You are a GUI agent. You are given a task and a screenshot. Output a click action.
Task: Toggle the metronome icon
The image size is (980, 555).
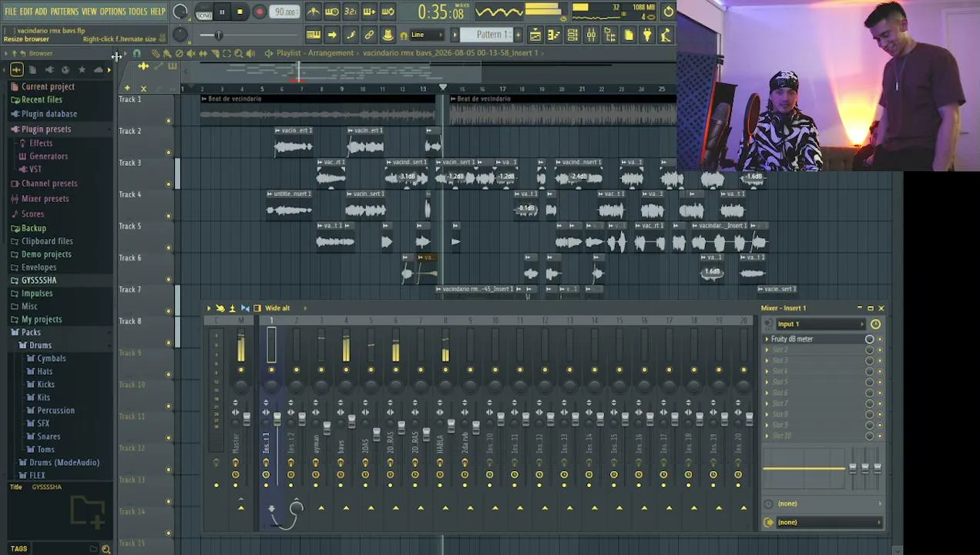313,12
